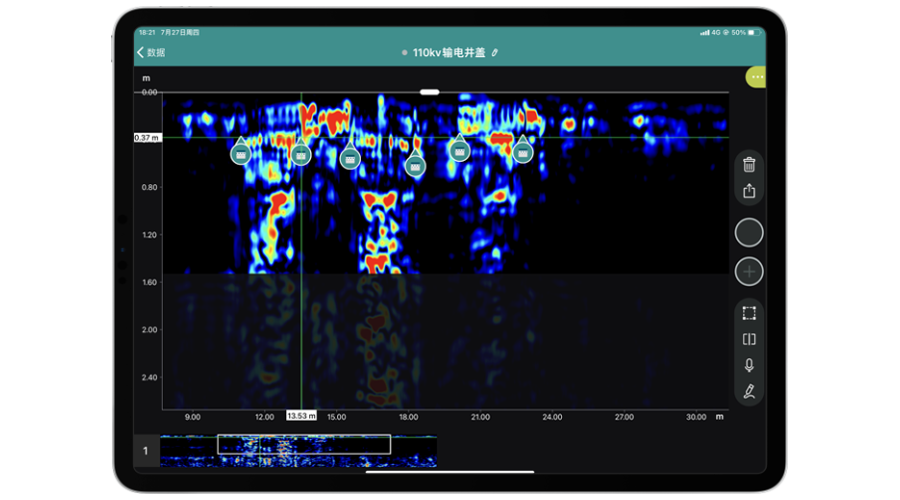Open the share export icon
Screen dimensions: 900x500
749,191
